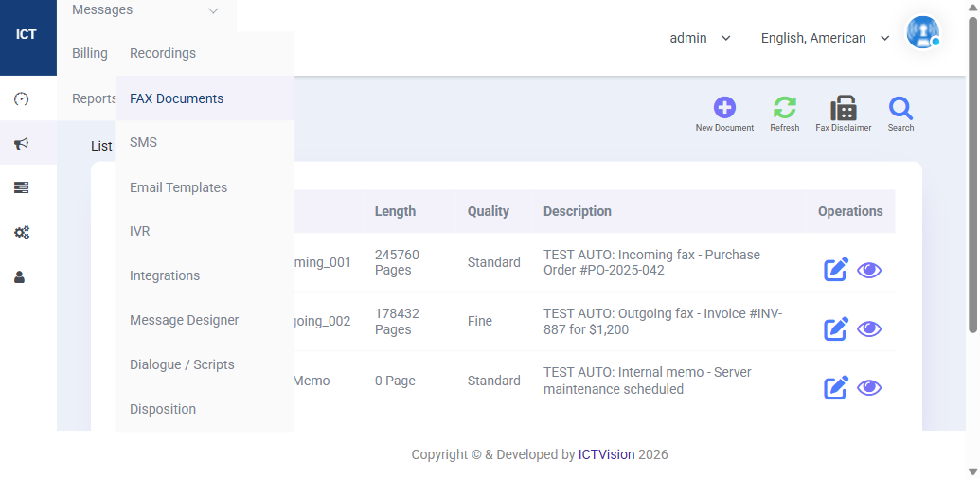Expand the admin user dropdown
Image resolution: width=980 pixels, height=479 pixels.
[700, 38]
